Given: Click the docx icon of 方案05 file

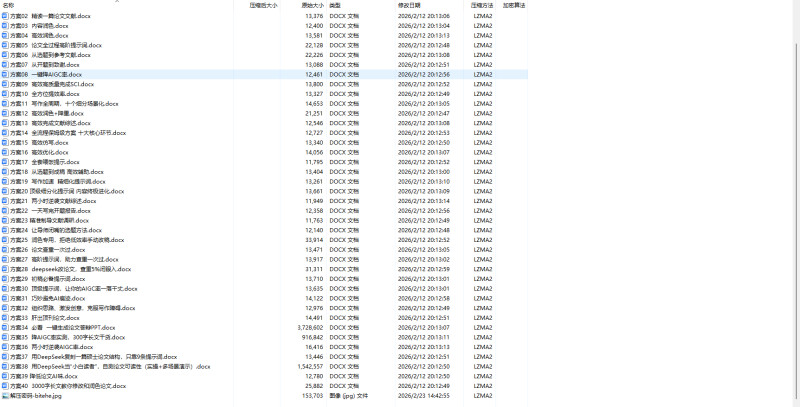Looking at the screenshot, I should [5, 45].
